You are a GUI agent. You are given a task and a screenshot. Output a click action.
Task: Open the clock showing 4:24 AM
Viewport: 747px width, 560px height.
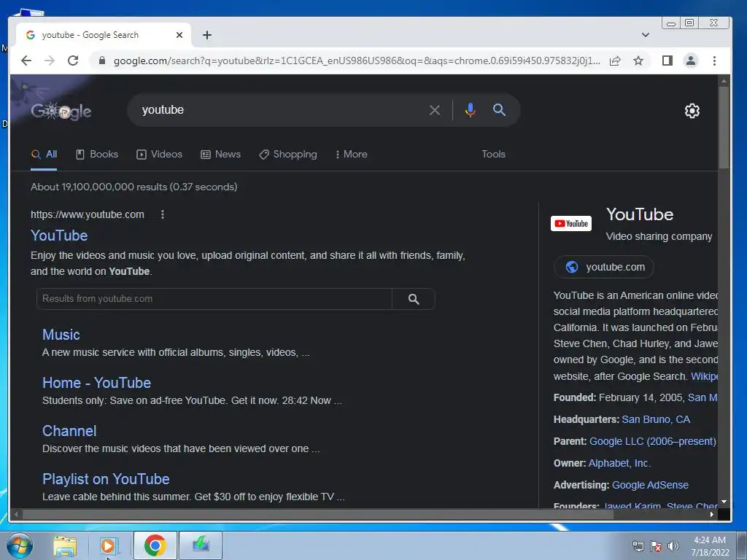[x=710, y=546]
